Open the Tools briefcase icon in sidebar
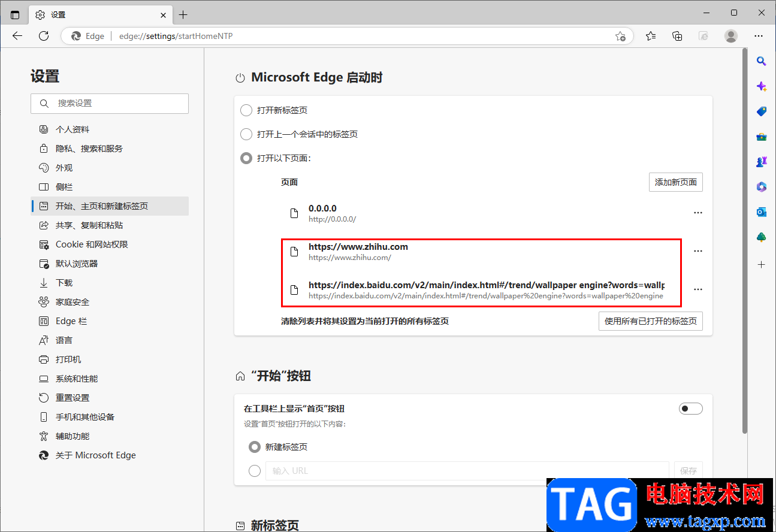This screenshot has height=532, width=776. click(x=762, y=137)
